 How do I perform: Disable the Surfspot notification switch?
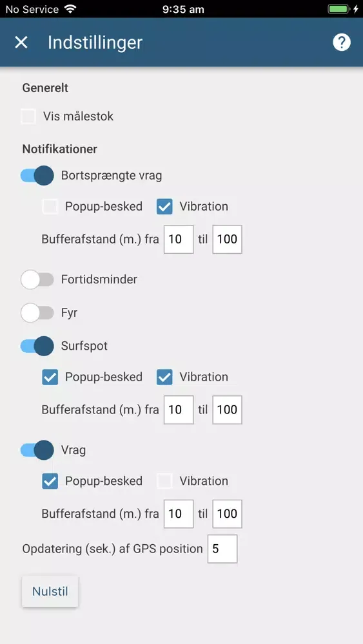(x=37, y=346)
